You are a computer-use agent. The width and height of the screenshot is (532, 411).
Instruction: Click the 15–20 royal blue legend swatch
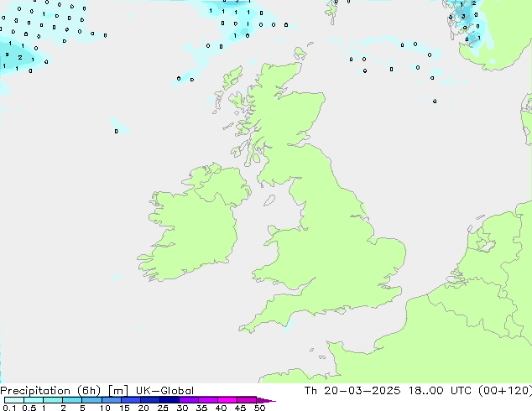coord(131,400)
